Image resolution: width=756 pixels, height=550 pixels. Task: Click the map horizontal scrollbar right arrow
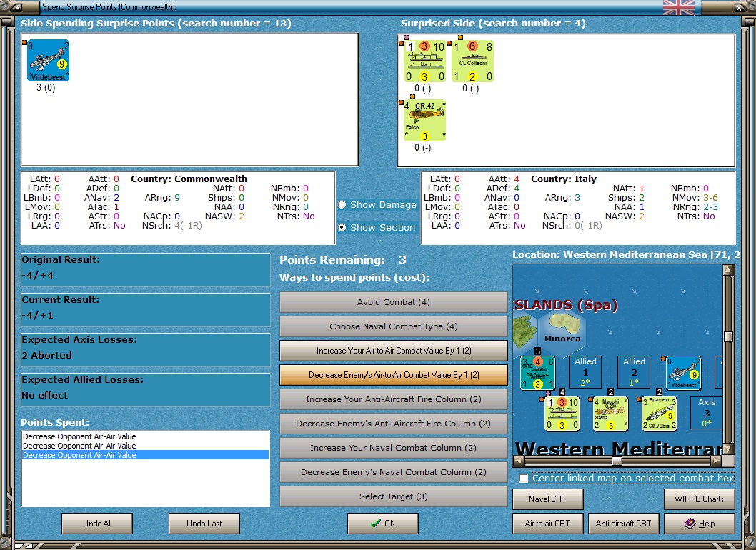click(717, 461)
